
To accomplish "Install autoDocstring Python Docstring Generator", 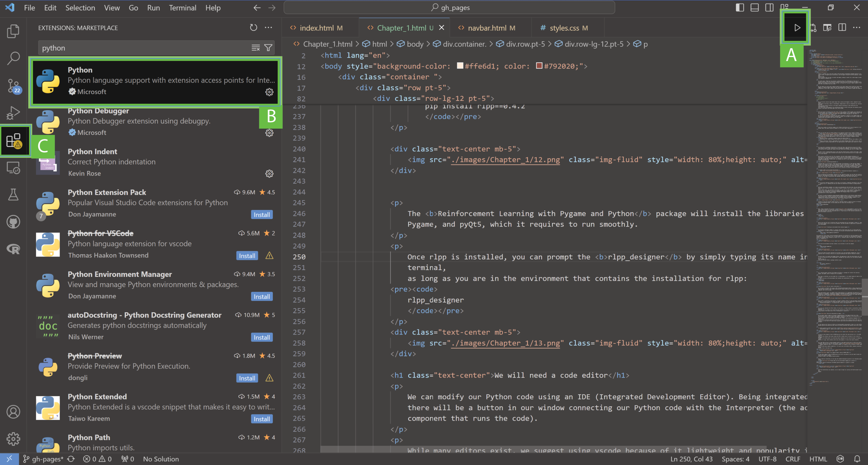I will click(262, 337).
